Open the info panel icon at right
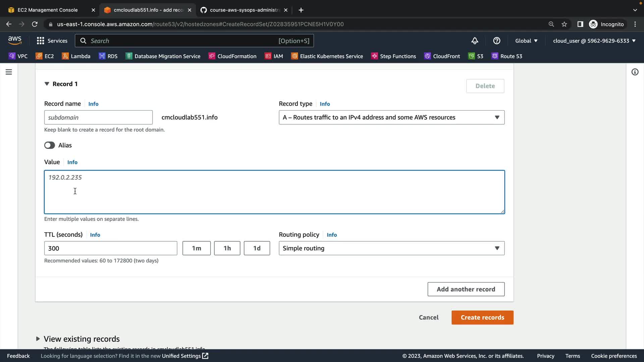Screen dimensions: 644x362 (635, 72)
